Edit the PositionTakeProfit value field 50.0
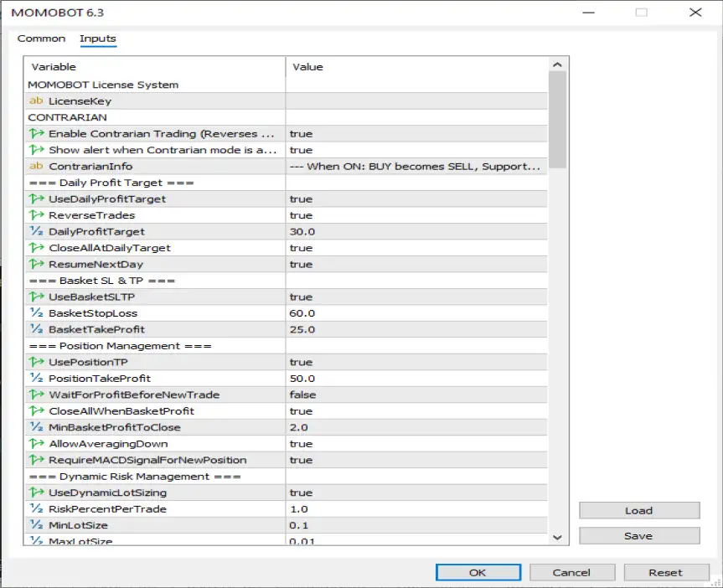 pyautogui.click(x=416, y=379)
